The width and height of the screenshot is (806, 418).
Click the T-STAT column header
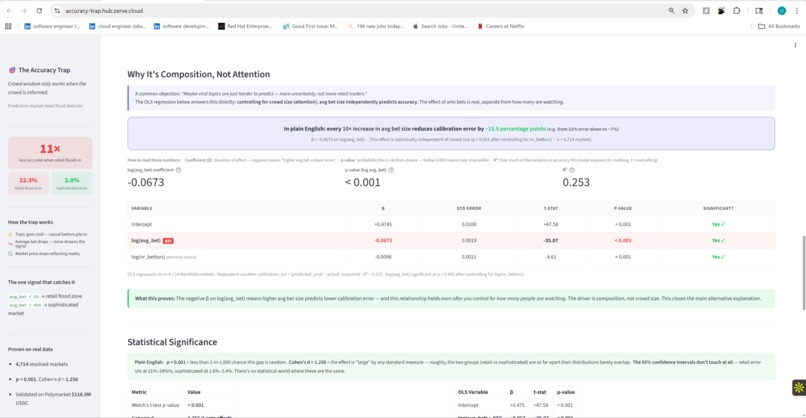[x=551, y=208]
